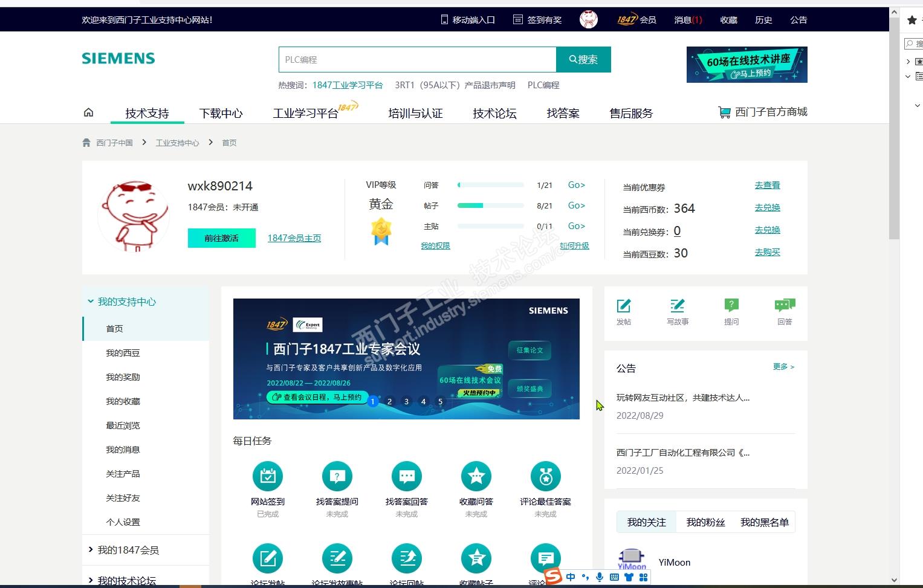Open 消息(1) in top bar
This screenshot has width=923, height=588.
pyautogui.click(x=688, y=20)
